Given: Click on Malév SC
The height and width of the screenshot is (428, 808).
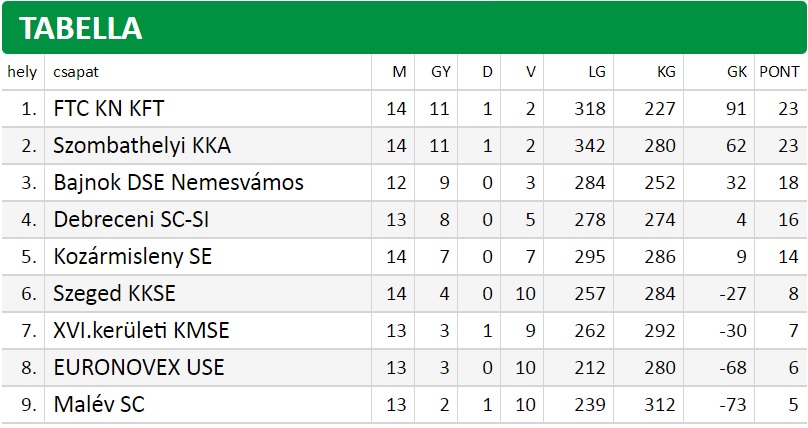Looking at the screenshot, I should click(99, 405).
